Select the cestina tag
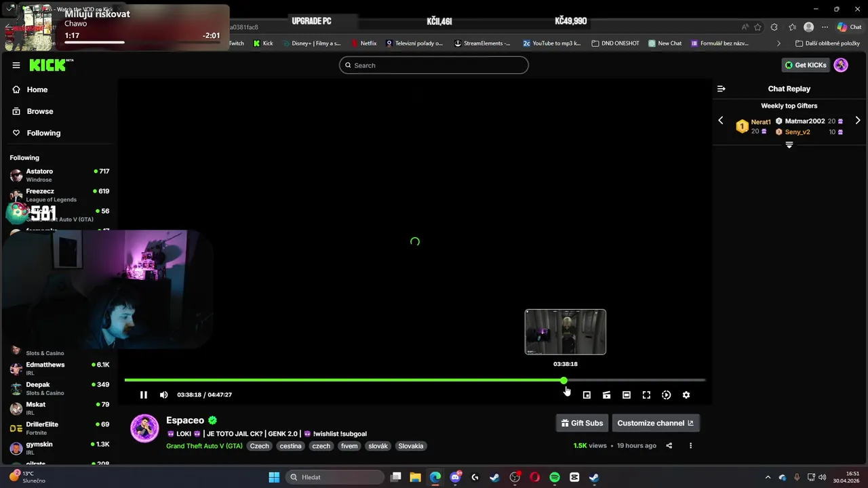Viewport: 868px width, 488px height. click(290, 446)
